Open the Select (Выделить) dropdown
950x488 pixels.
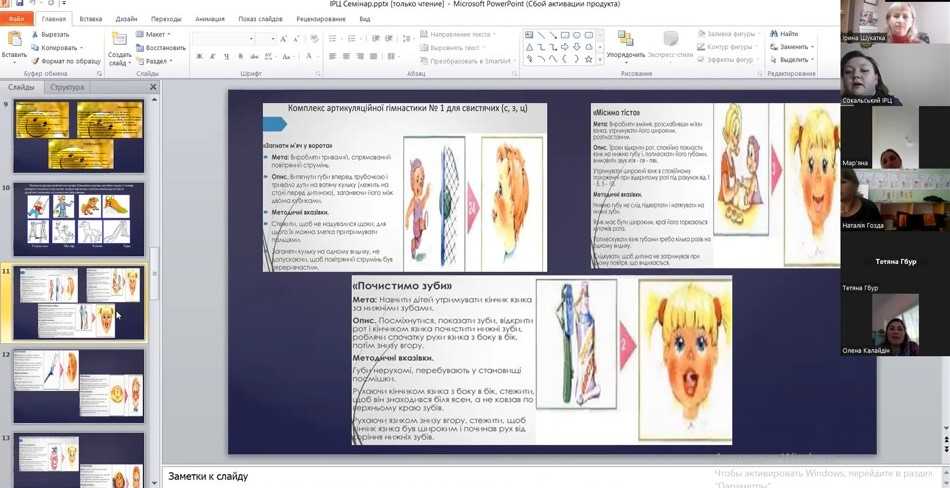pos(795,59)
